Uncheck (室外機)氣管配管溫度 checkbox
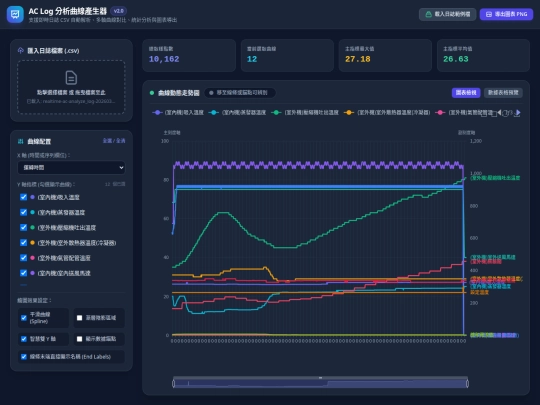Screen dimensions: 540x405 23,258
